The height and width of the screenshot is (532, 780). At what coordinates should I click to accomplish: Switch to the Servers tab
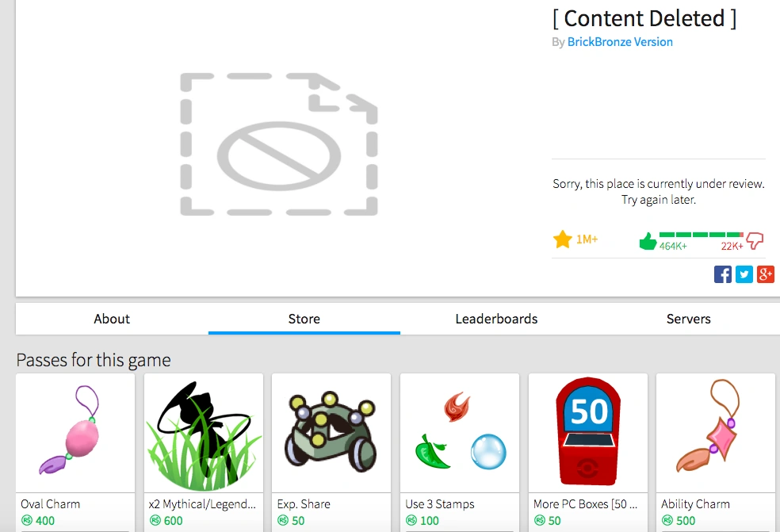click(x=689, y=319)
